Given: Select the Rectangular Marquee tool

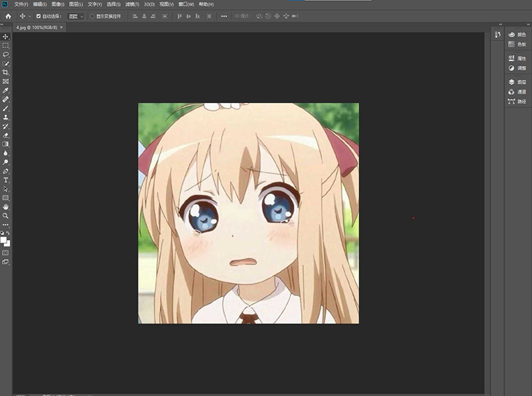Looking at the screenshot, I should click(6, 45).
